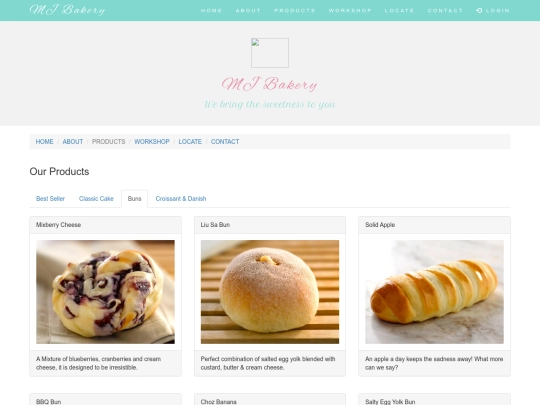The height and width of the screenshot is (405, 540).
Task: Click the Mixberry Cheese product photo
Action: coord(105,292)
